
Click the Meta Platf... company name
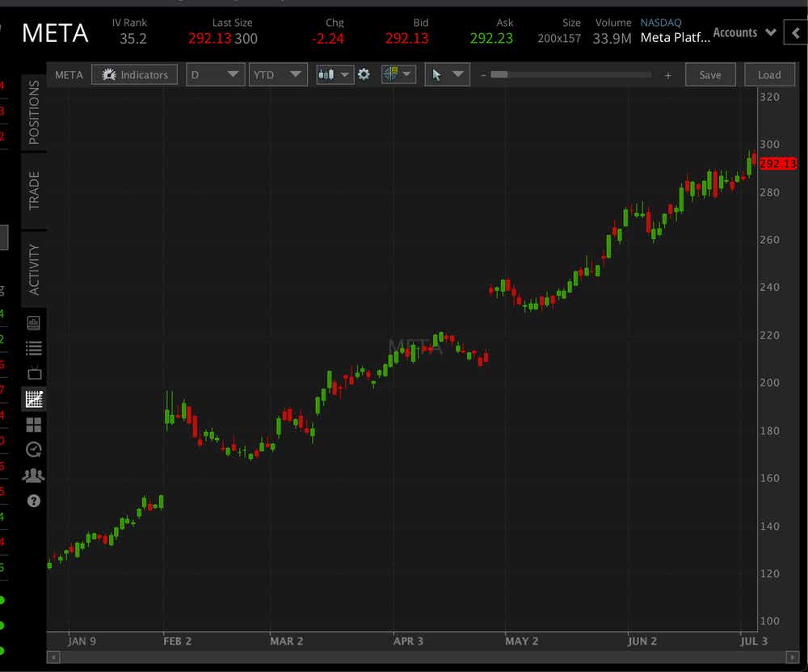tap(675, 38)
